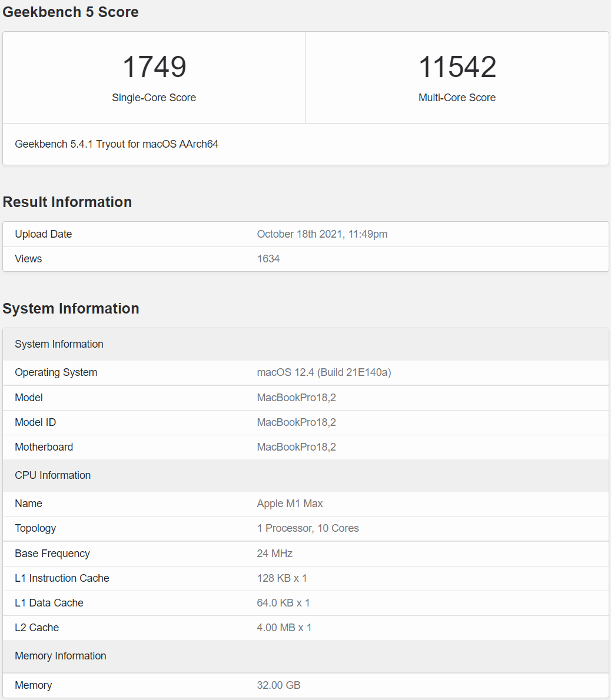Image resolution: width=611 pixels, height=700 pixels.
Task: Click the 11542 multi-core score number
Action: (457, 67)
